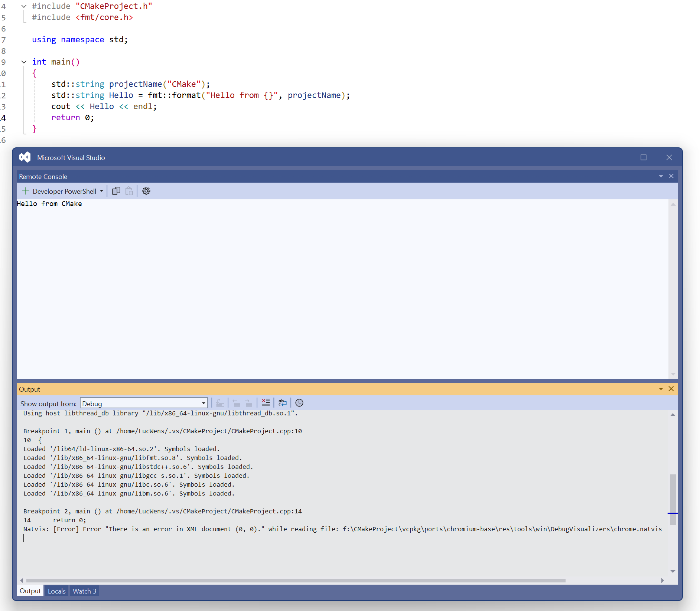
Task: Toggle word wrap in the Output window
Action: click(x=283, y=403)
